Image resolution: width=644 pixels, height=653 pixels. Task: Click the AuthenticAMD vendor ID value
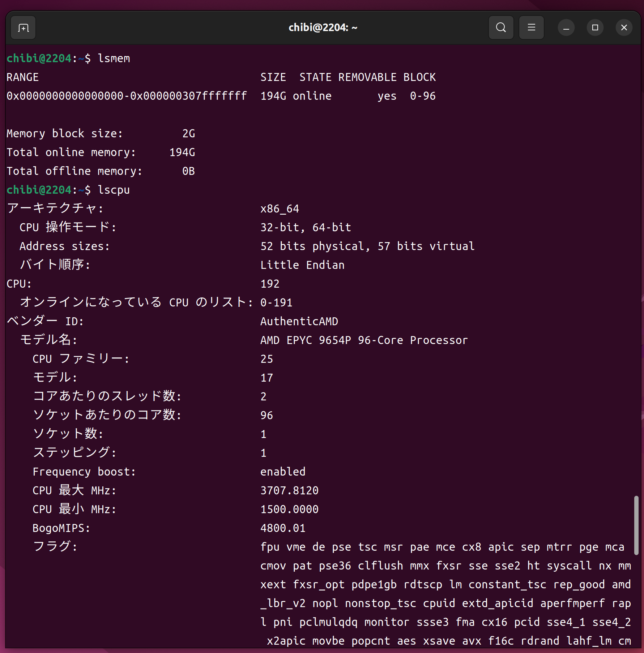299,321
